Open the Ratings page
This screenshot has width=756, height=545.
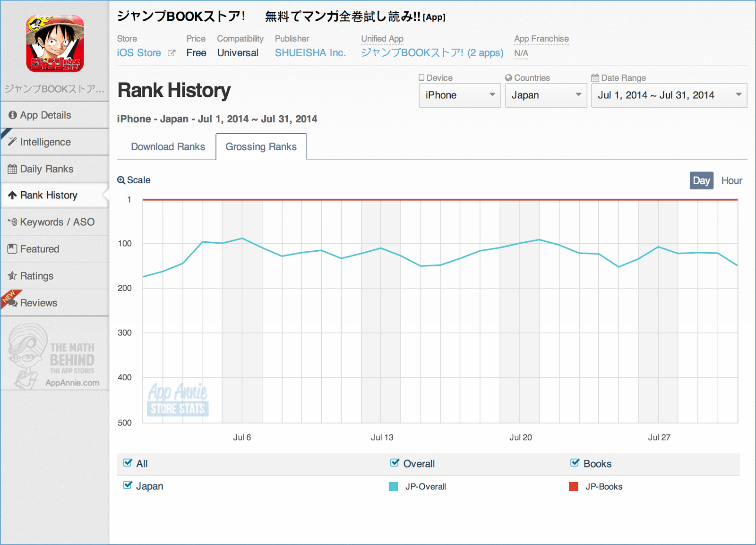point(55,276)
